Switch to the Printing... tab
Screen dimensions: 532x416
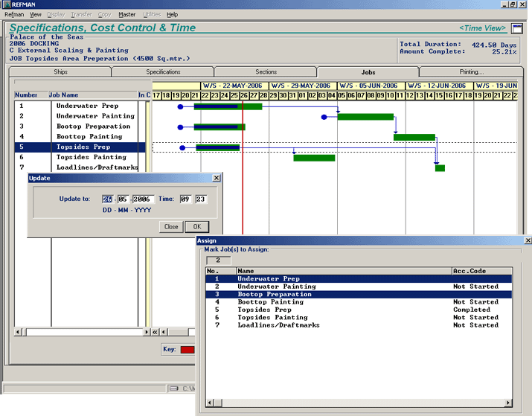(x=470, y=72)
